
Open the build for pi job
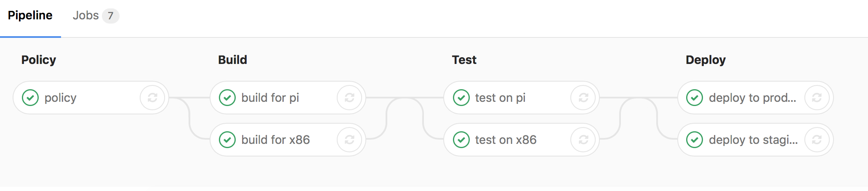coord(270,98)
